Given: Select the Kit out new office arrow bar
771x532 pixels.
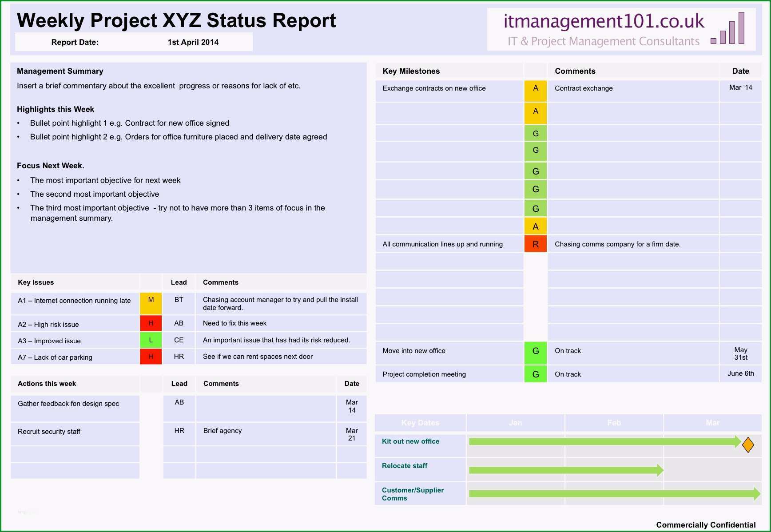Looking at the screenshot, I should 605,441.
